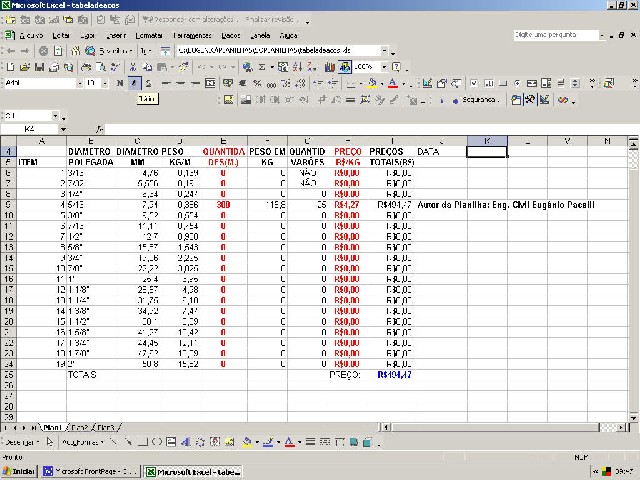
Task: Click cell with R$494,47 total price
Action: click(x=394, y=374)
